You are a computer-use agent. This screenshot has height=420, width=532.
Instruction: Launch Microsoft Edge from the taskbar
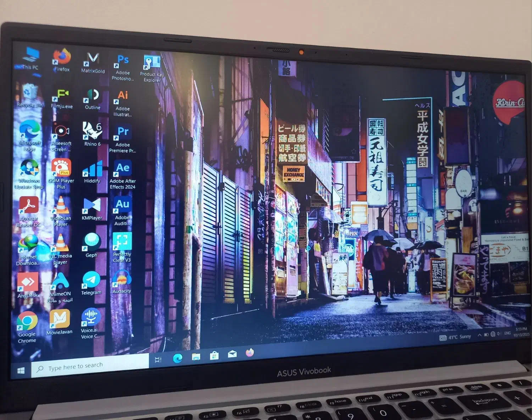[178, 358]
